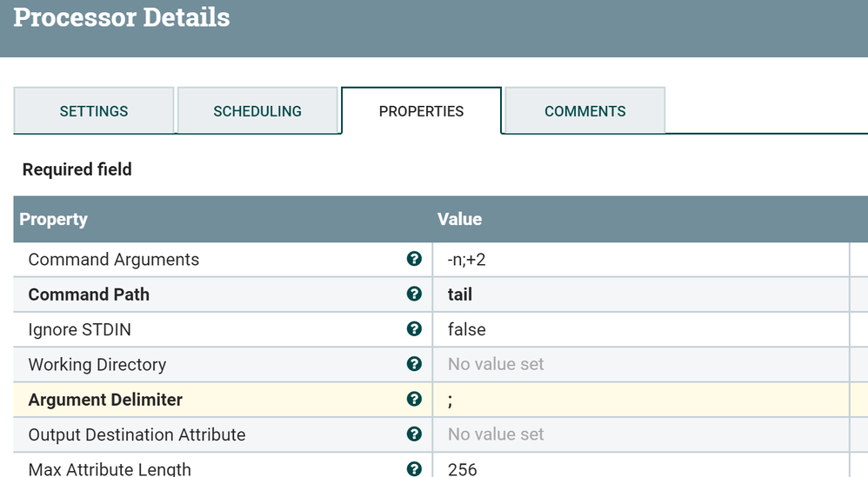This screenshot has width=868, height=477.
Task: Select the Properties tab
Action: coord(421,111)
